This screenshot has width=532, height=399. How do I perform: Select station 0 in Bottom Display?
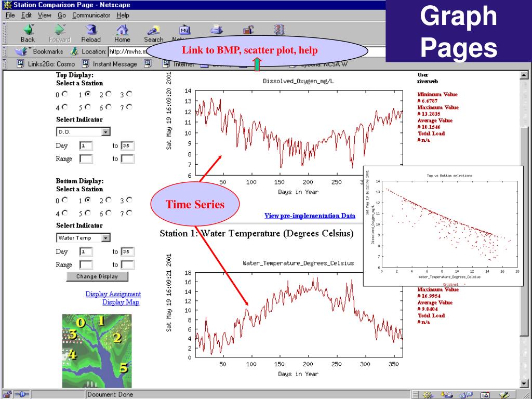pos(65,200)
